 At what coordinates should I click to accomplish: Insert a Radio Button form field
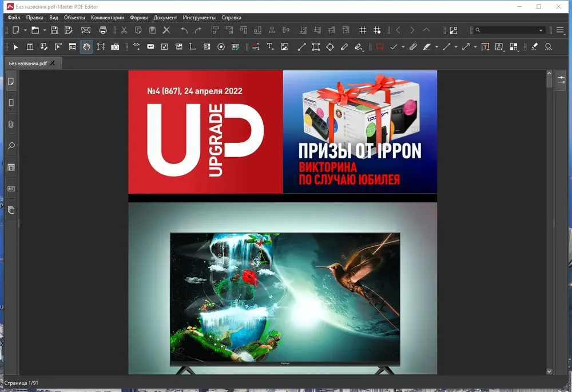[x=221, y=47]
